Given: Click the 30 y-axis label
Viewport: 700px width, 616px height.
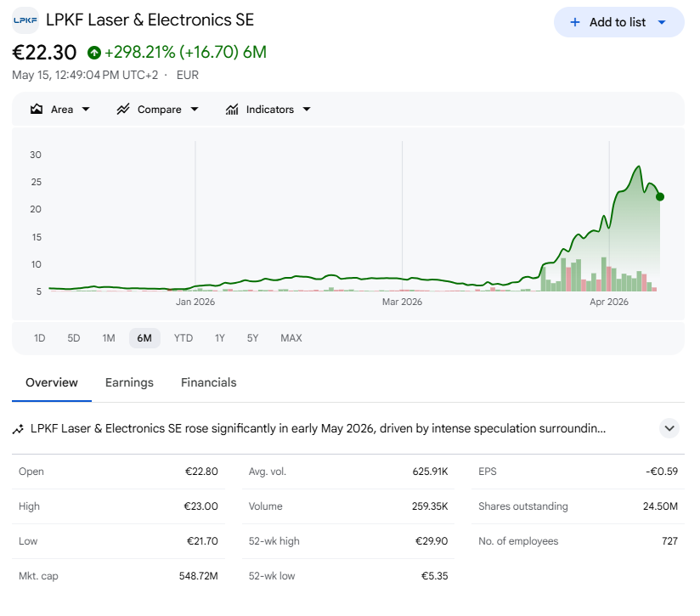Looking at the screenshot, I should pyautogui.click(x=36, y=155).
